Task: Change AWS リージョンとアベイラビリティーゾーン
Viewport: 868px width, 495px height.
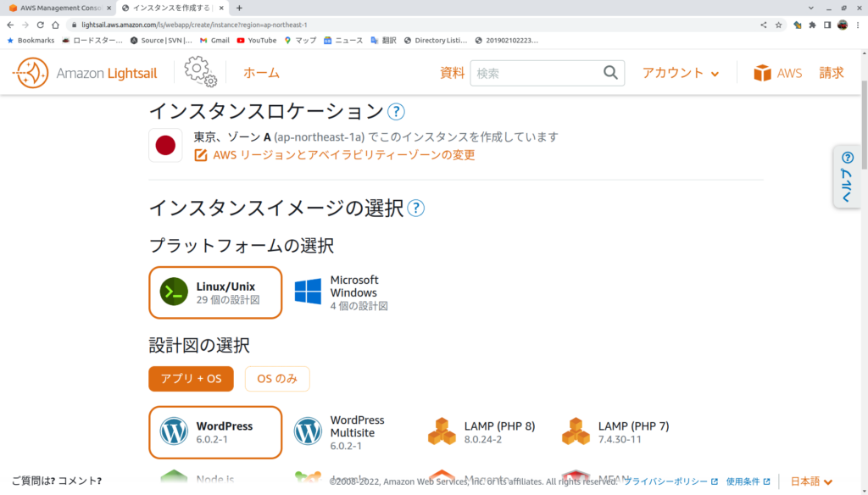Action: click(x=335, y=155)
